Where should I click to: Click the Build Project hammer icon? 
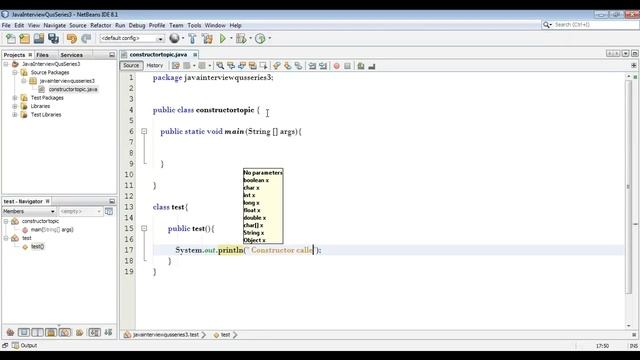click(193, 39)
